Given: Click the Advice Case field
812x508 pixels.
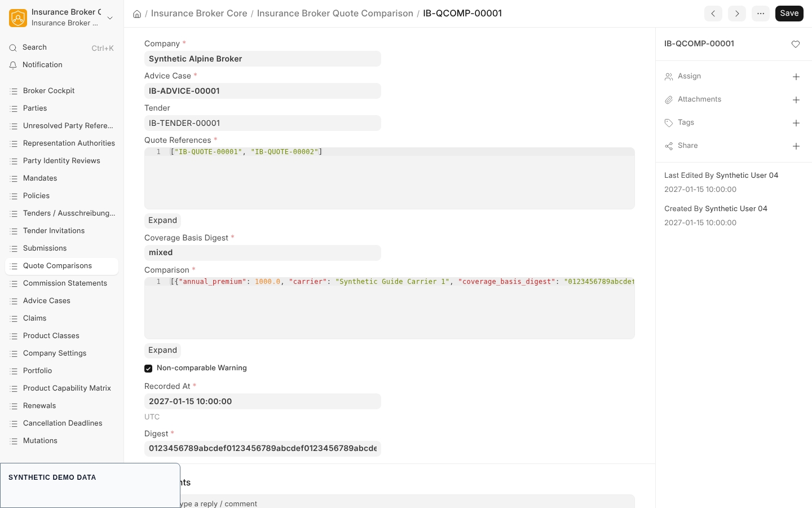Looking at the screenshot, I should click(263, 91).
